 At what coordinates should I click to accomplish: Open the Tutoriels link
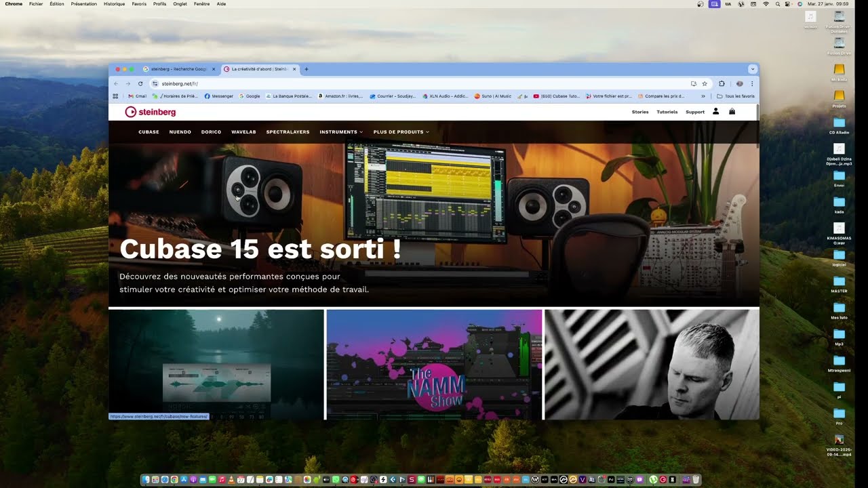coord(667,112)
